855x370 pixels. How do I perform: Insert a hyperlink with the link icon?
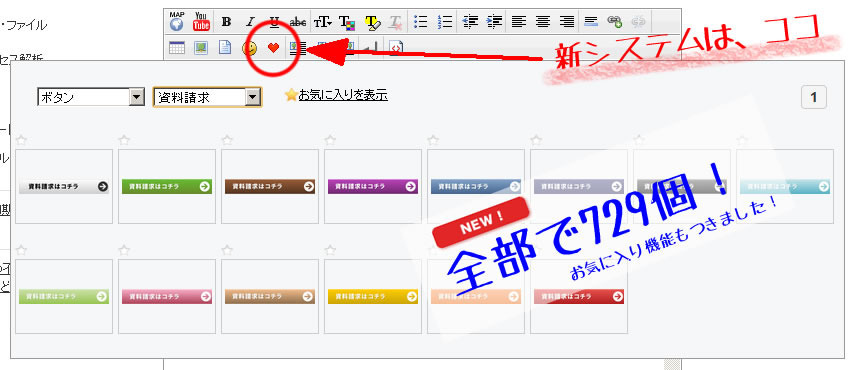[x=615, y=22]
